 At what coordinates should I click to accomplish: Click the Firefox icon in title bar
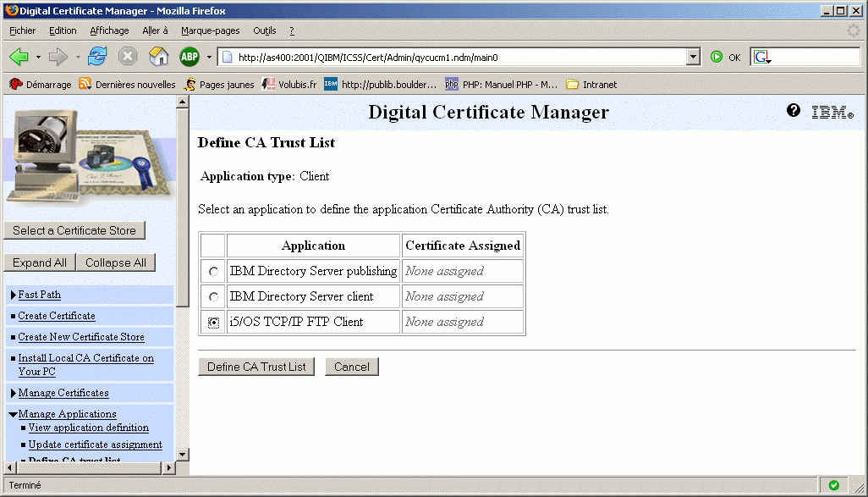[x=11, y=10]
